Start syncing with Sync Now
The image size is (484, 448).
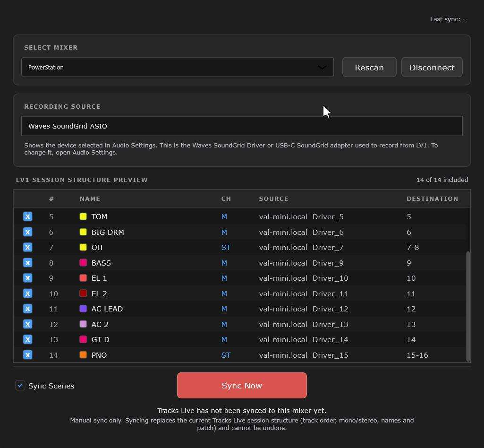point(242,385)
